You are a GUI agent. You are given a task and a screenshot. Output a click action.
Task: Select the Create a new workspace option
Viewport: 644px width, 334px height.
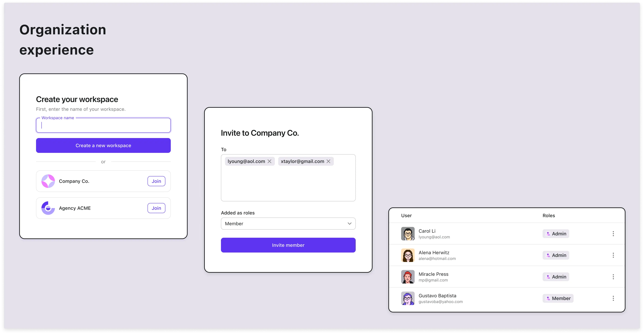pos(104,145)
